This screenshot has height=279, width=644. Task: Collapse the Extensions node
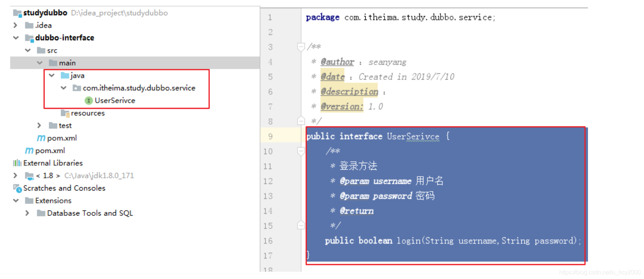pos(16,201)
